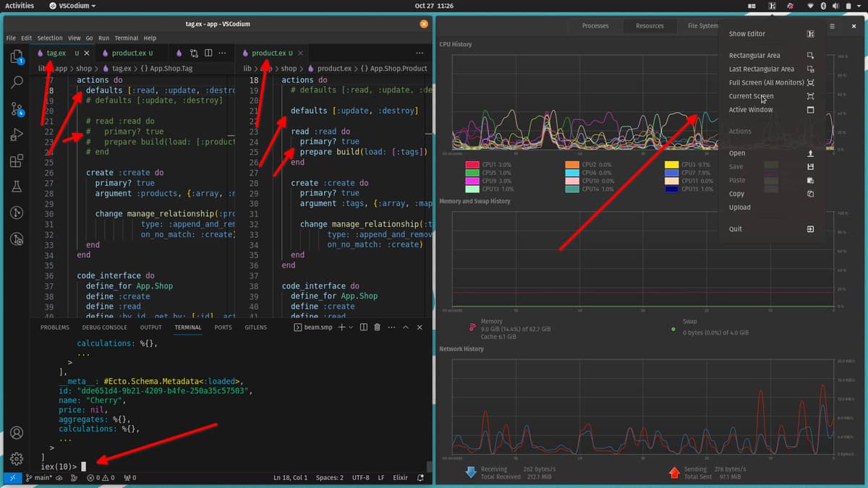Click the clock Oct 27 11:26 in top bar
The width and height of the screenshot is (868, 488).
coord(434,6)
